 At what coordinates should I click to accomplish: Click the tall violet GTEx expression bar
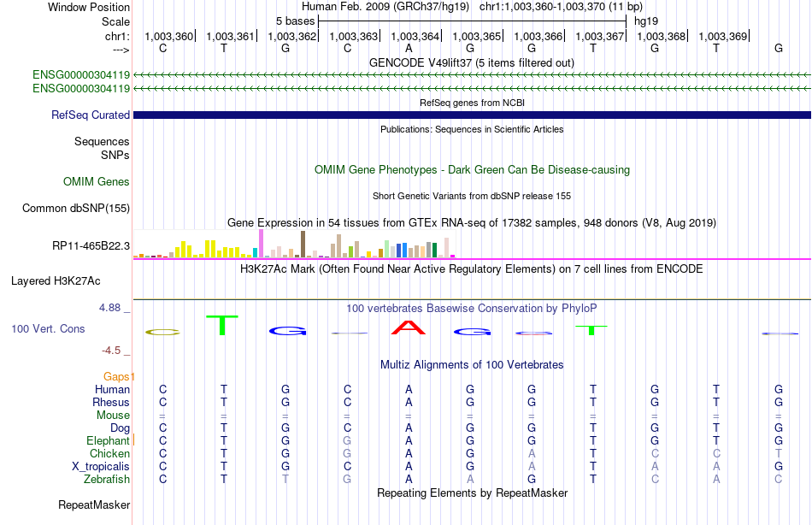[261, 244]
